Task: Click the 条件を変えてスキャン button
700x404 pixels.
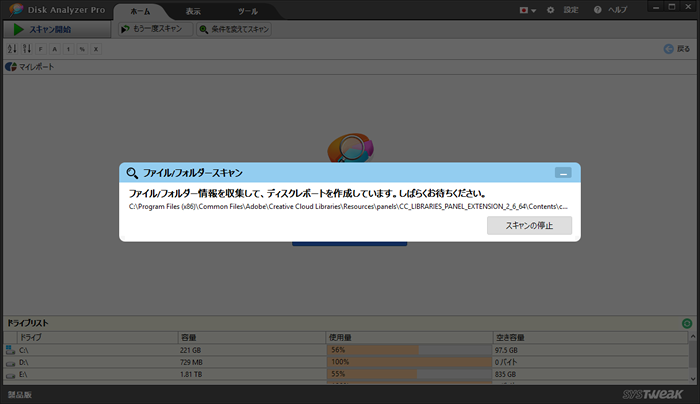Action: point(234,29)
